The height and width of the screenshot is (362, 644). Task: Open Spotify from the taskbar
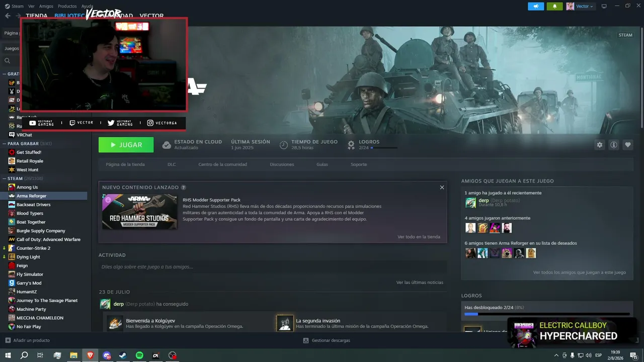click(139, 355)
